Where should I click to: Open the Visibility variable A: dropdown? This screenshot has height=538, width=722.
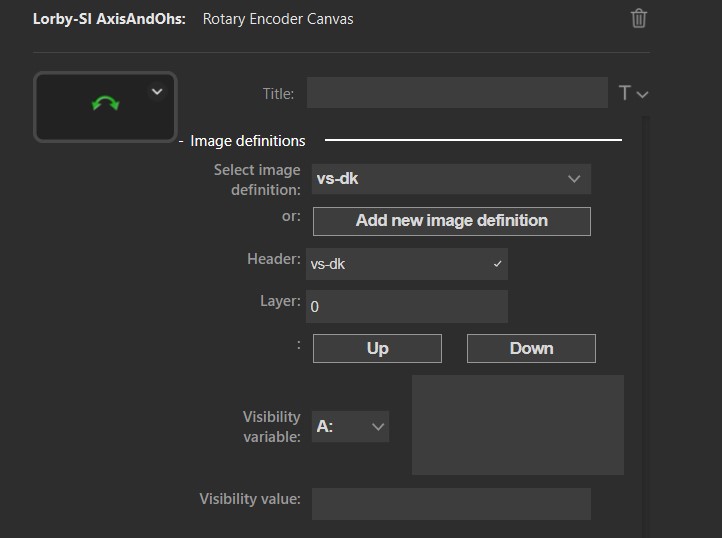tap(350, 427)
